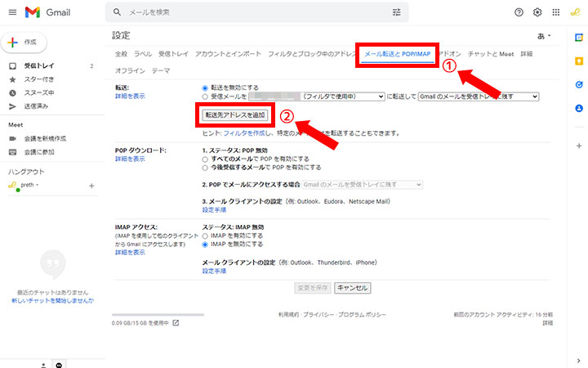
Task: Open 設定手順 link under POP client settings
Action: coord(214,210)
